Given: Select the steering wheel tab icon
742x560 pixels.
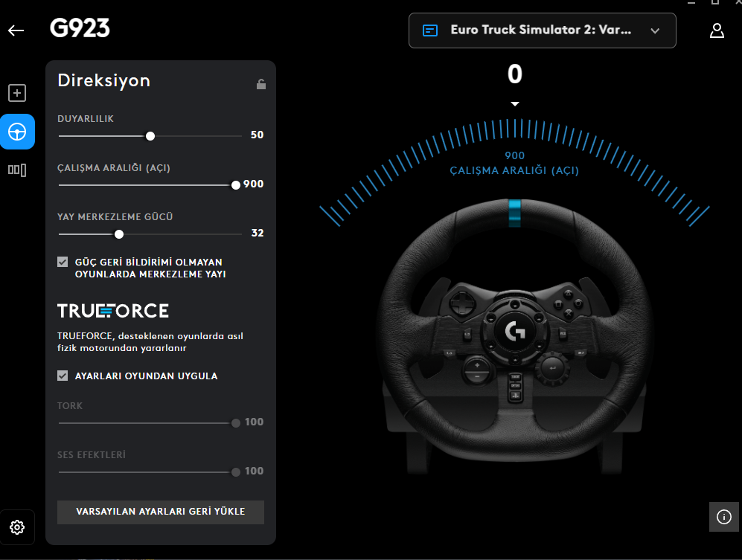Looking at the screenshot, I should (x=18, y=132).
